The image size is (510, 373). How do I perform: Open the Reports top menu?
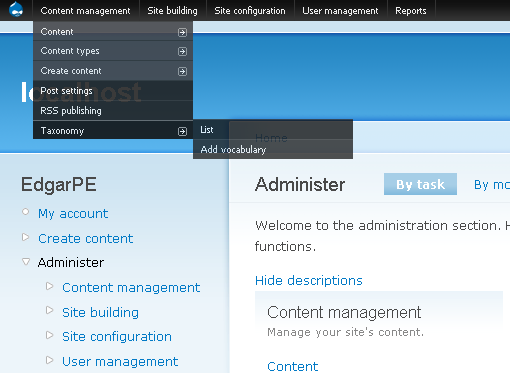click(411, 11)
